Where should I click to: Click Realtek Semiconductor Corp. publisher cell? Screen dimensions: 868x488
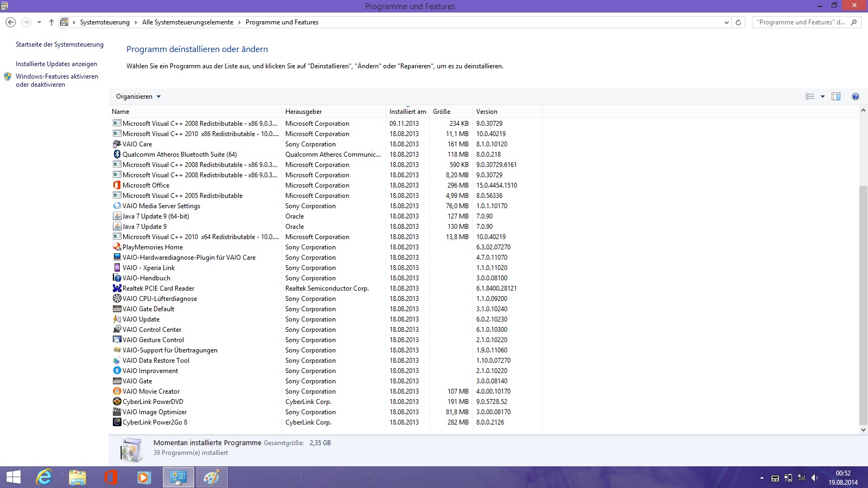[327, 288]
